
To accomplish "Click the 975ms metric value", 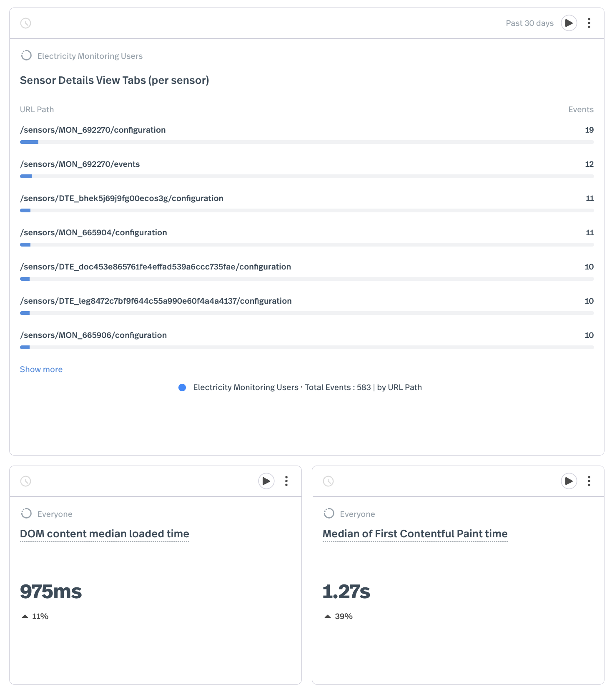I will (x=51, y=591).
